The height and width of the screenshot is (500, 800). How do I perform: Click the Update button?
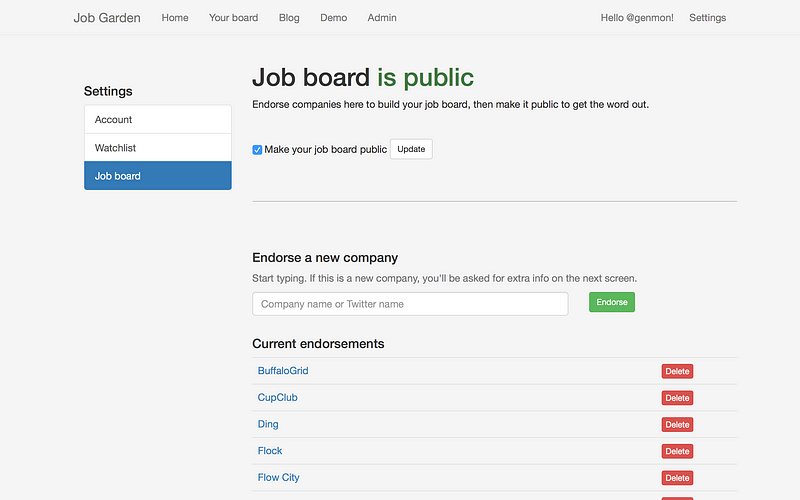[411, 149]
